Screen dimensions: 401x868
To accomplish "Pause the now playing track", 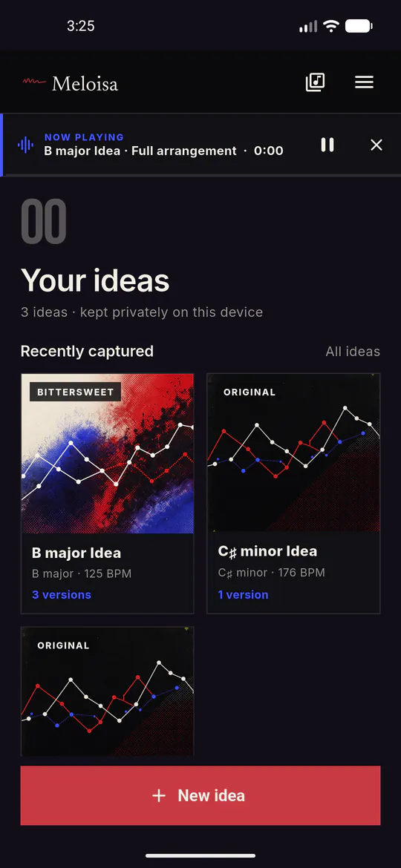I will click(327, 145).
